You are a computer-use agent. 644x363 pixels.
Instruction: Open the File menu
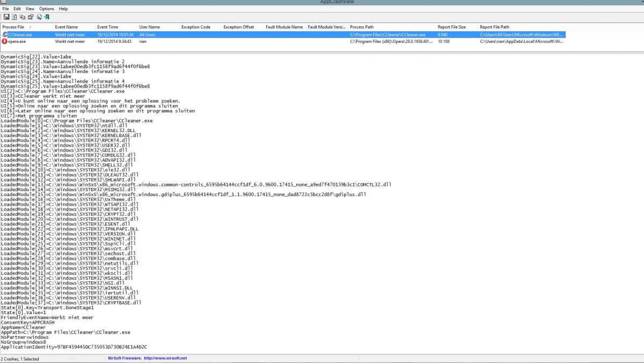[5, 9]
